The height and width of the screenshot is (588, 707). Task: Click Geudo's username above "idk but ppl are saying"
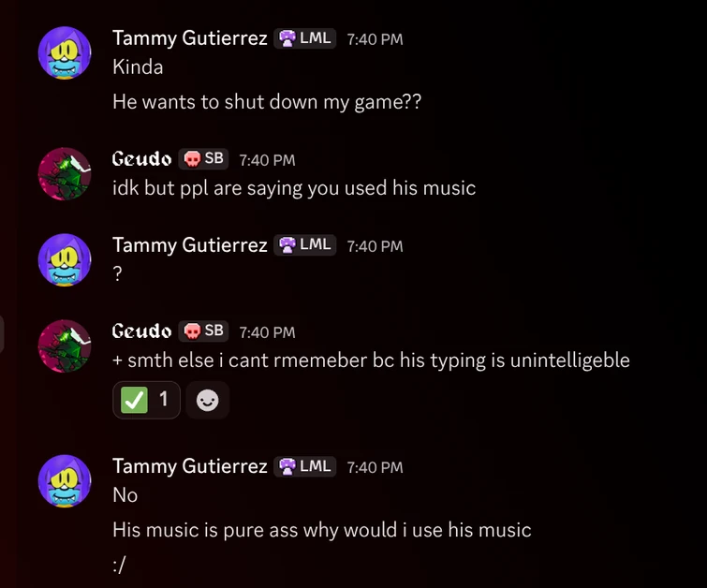point(141,159)
